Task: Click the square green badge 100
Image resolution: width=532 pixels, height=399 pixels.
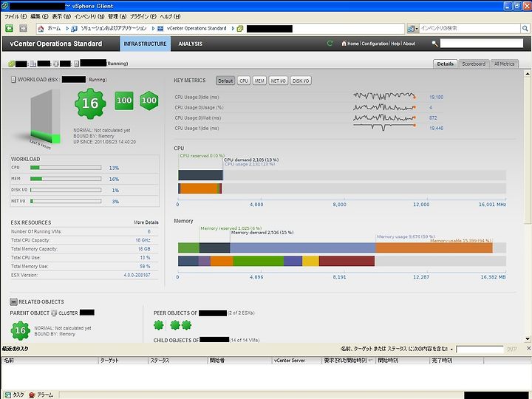Action: pyautogui.click(x=124, y=100)
